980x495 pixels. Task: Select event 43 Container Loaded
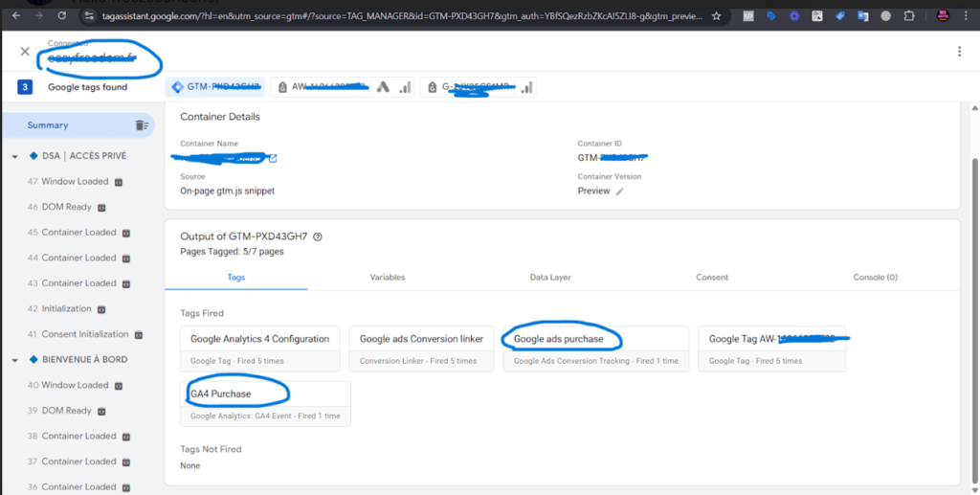point(78,283)
